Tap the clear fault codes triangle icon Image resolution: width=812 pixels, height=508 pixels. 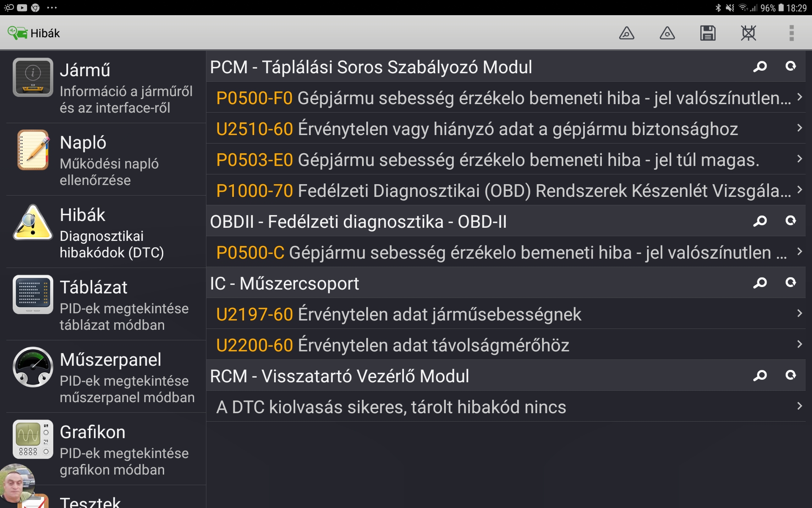pyautogui.click(x=667, y=33)
